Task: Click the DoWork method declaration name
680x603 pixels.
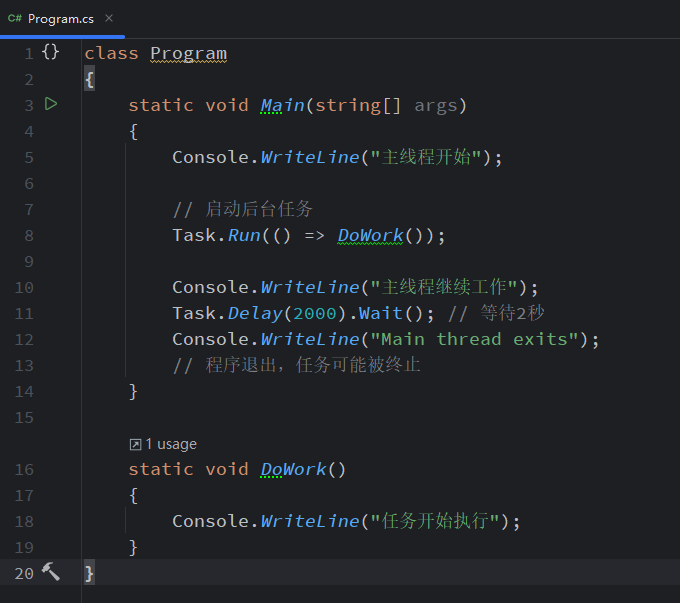Action: point(294,469)
